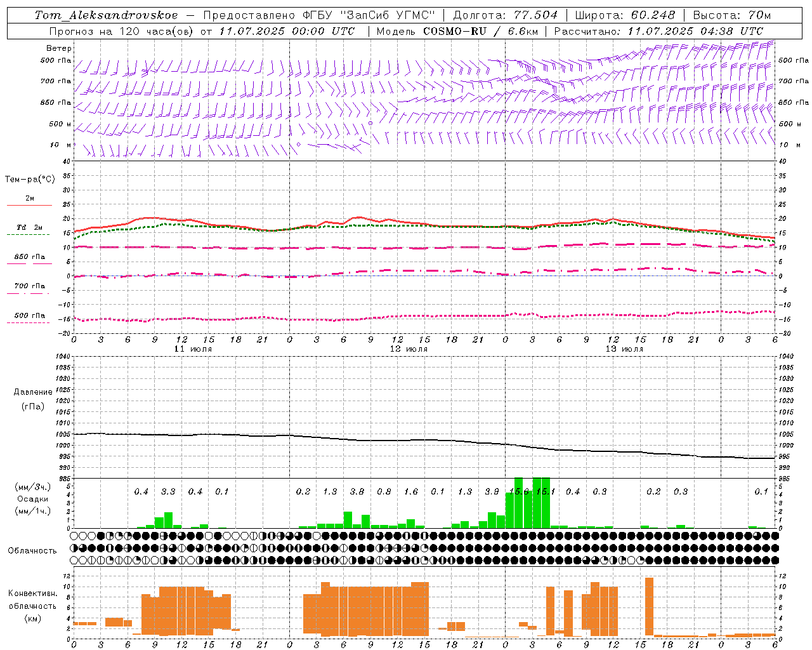Click the station name Tom_Aleksandrovskoe
Screen dimensions: 812x650
[107, 15]
